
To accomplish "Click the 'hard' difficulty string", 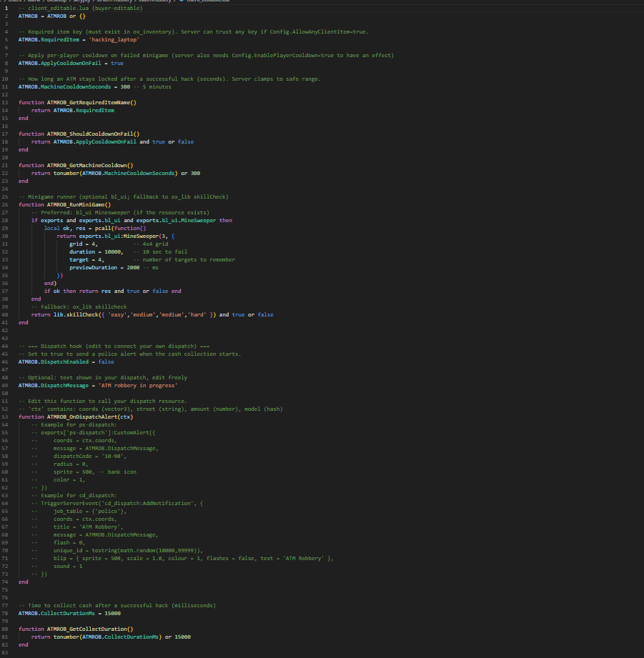I will (197, 315).
